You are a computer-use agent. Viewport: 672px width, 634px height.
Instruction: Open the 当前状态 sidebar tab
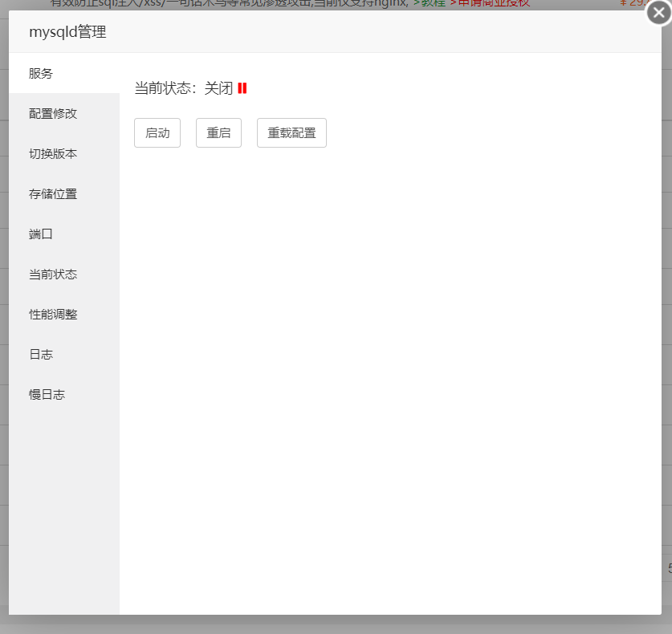[x=64, y=274]
